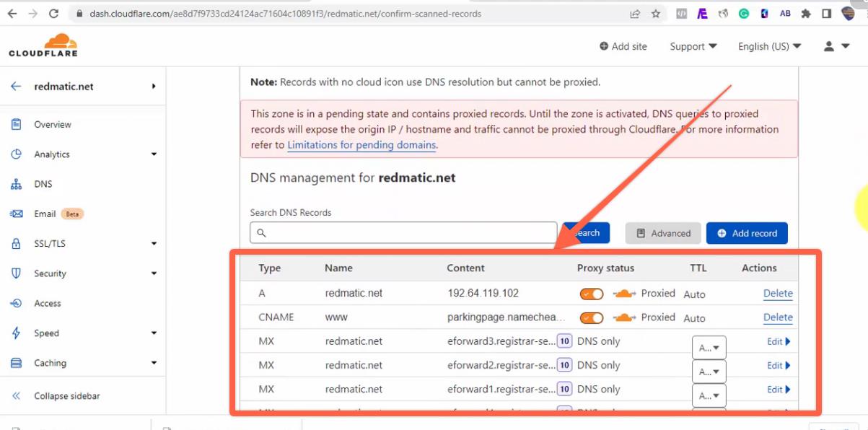Click the 192.64.119.102 content cell
The height and width of the screenshot is (430, 868).
click(483, 294)
